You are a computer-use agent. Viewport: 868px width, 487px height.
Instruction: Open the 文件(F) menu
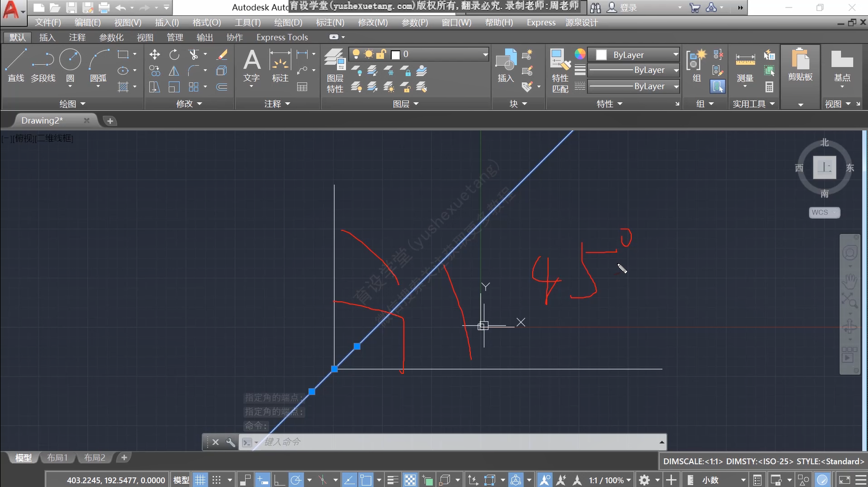click(48, 22)
